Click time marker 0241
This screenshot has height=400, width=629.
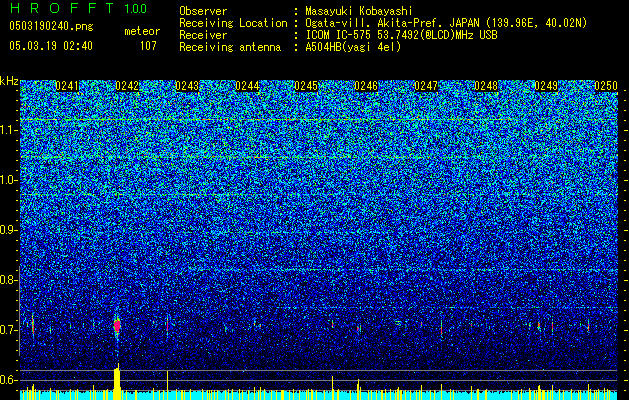pos(67,86)
